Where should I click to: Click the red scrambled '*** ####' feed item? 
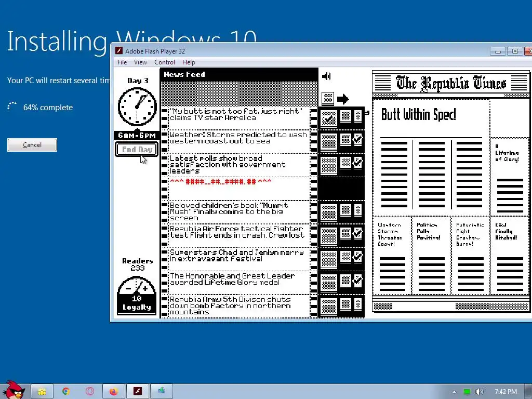pyautogui.click(x=239, y=188)
